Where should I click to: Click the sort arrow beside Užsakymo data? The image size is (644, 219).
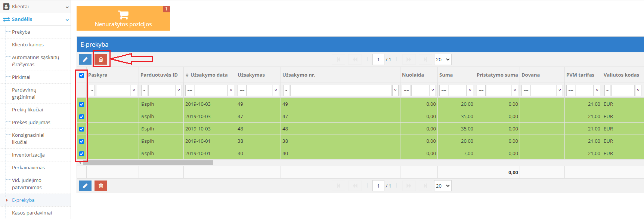[187, 75]
